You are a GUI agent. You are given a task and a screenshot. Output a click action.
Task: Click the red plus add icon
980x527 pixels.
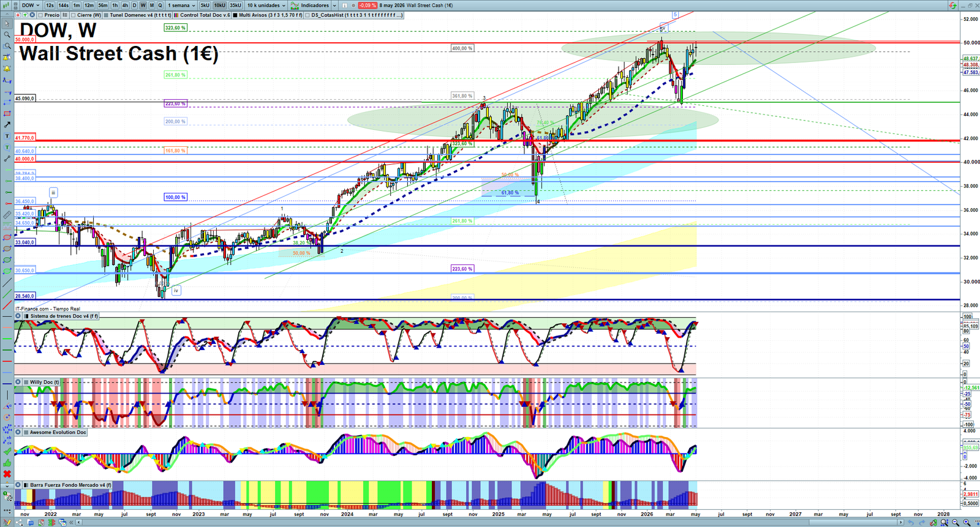18,15
